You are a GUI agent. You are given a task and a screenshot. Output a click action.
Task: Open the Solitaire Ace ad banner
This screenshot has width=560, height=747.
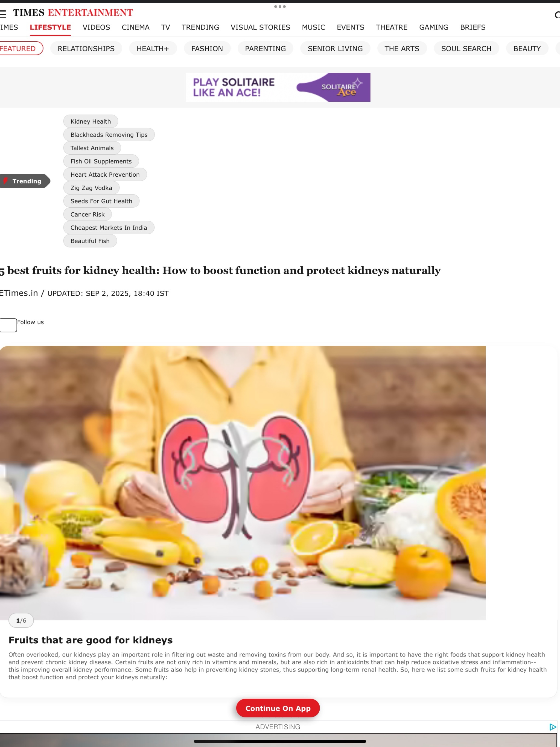tap(278, 87)
